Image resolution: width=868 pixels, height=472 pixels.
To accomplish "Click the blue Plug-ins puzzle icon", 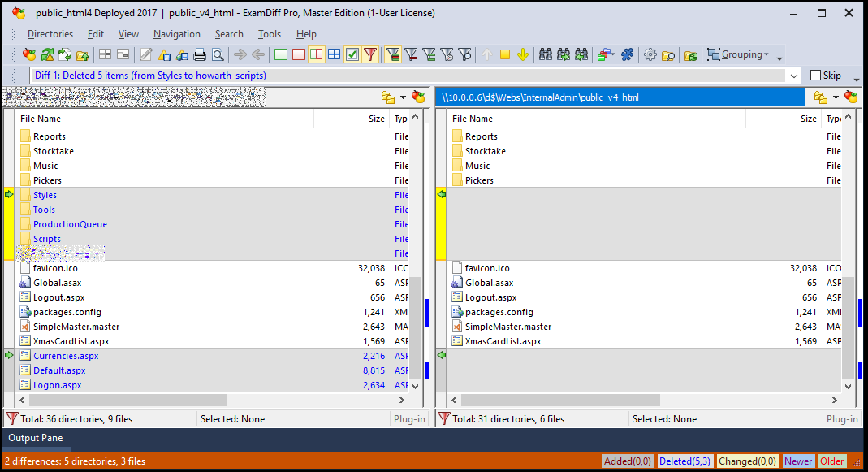I will pos(627,54).
